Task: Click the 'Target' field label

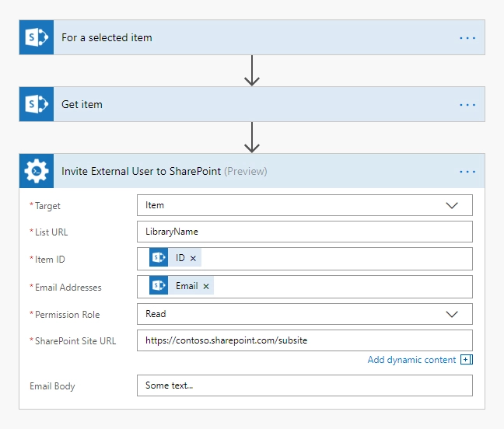Action: [x=47, y=206]
